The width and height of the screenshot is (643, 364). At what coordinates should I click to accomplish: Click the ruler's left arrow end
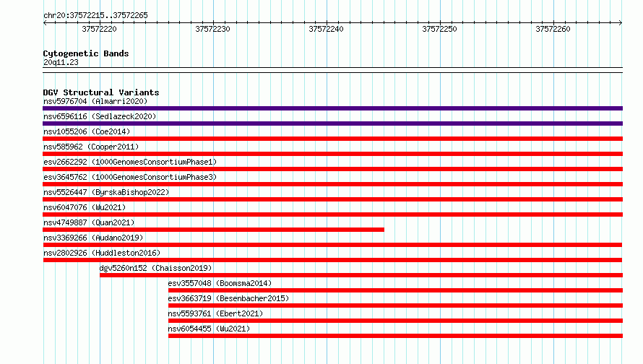45,23
